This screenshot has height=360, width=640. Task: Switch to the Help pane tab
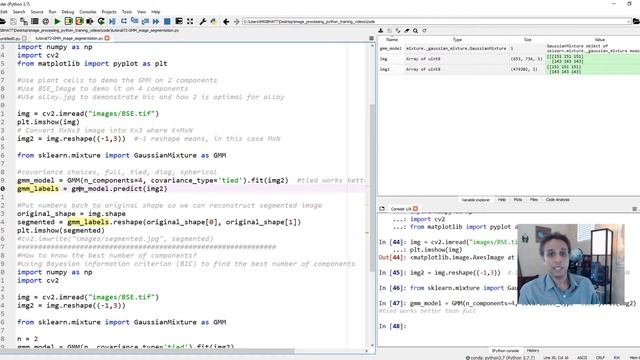[502, 200]
